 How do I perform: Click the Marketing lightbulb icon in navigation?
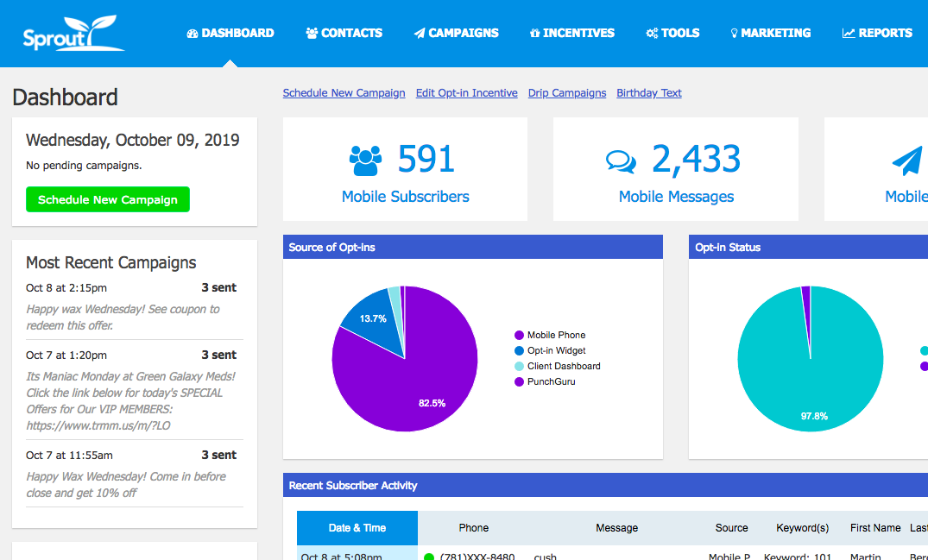734,33
